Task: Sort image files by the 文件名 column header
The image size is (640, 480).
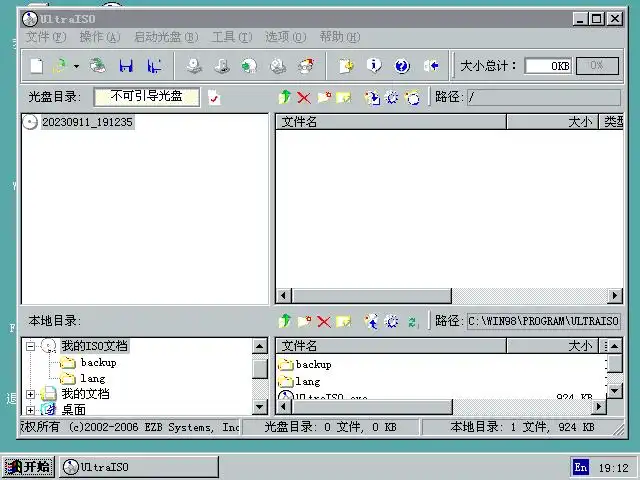Action: (x=391, y=122)
